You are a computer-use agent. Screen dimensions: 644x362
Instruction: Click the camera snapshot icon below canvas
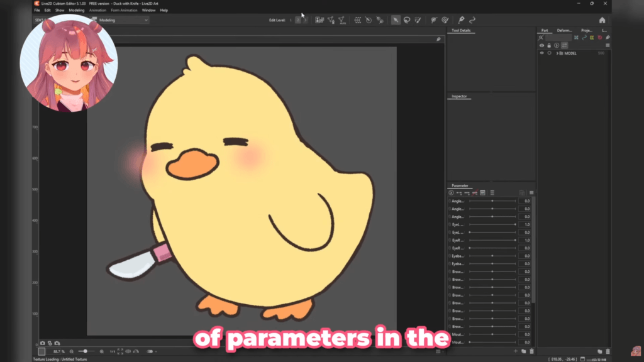(x=42, y=343)
